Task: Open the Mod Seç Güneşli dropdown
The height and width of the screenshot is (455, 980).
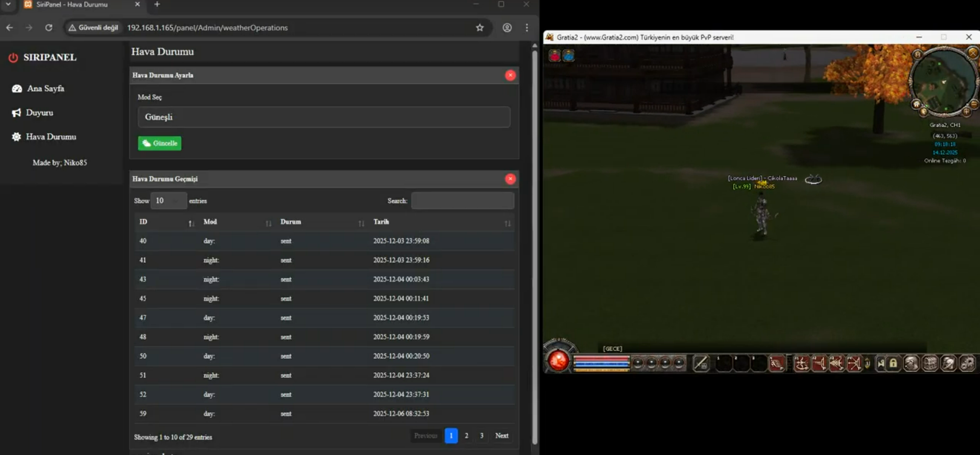Action: [324, 117]
